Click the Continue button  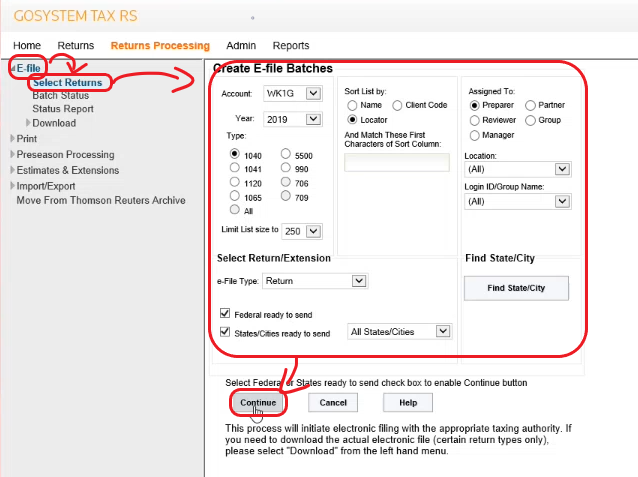tap(258, 403)
